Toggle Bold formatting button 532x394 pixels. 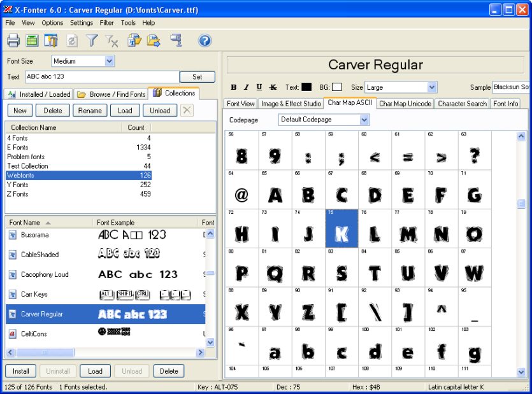(233, 87)
